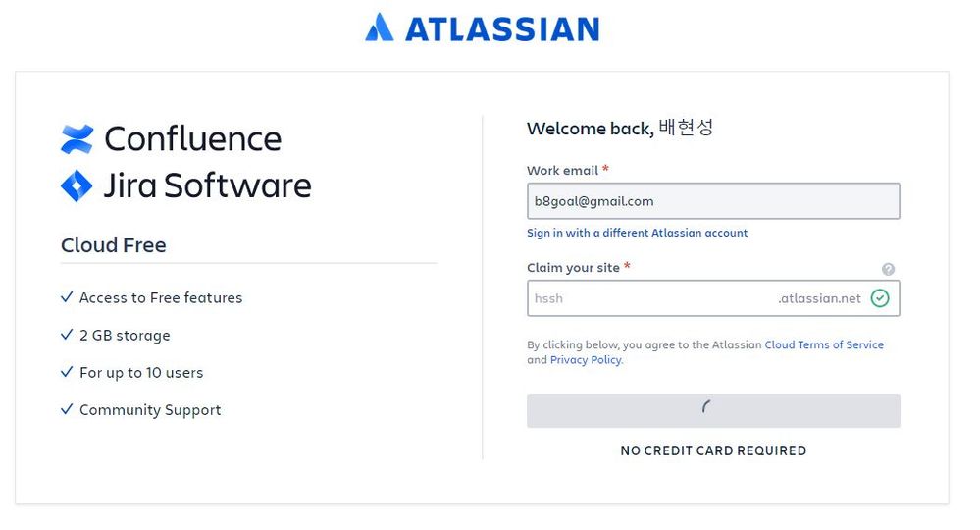Click the Jira Software diamond icon
The image size is (980, 530).
pyautogui.click(x=77, y=185)
